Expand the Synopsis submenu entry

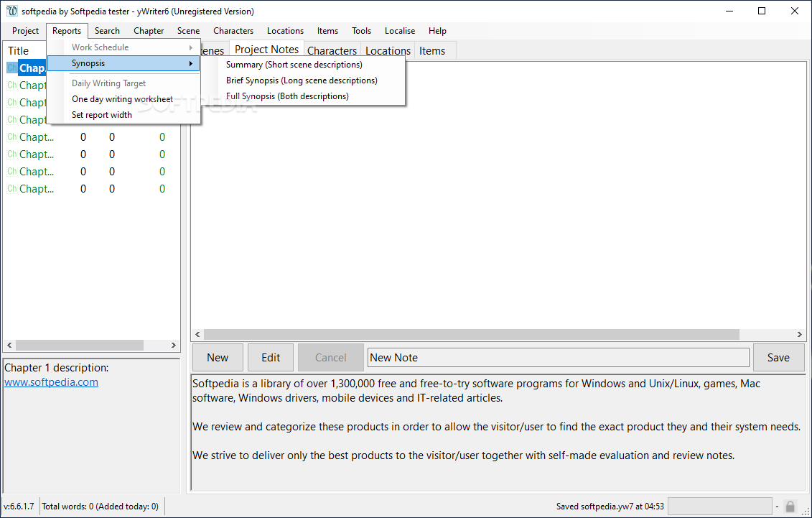pyautogui.click(x=123, y=63)
